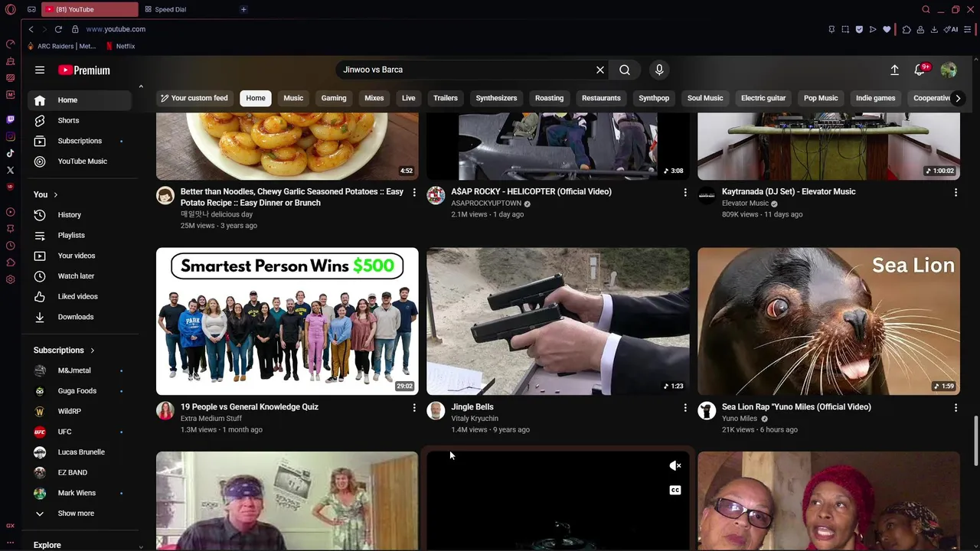980x551 pixels.
Task: Toggle the ad blocker shield icon
Action: 859,29
